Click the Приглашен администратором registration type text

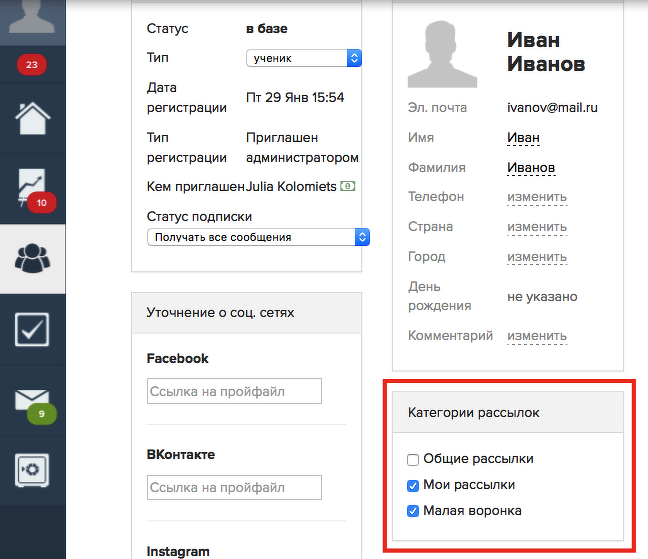click(302, 147)
